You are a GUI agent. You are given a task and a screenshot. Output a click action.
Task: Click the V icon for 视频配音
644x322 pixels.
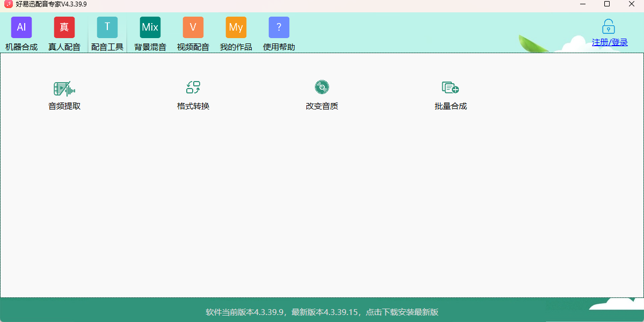coord(193,27)
